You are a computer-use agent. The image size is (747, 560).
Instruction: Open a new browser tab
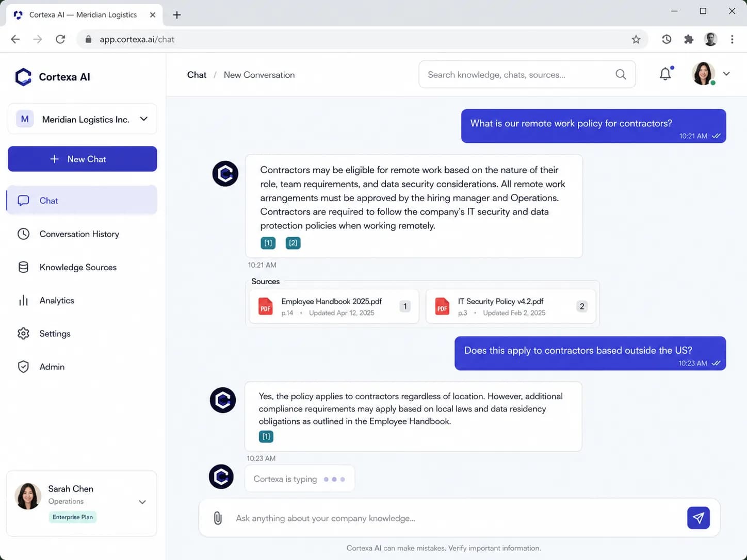coord(177,15)
